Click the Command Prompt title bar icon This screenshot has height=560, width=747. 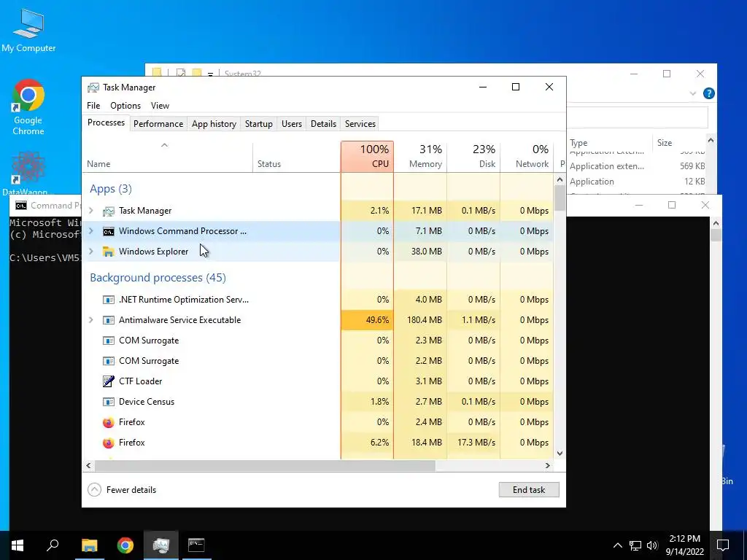coord(21,206)
